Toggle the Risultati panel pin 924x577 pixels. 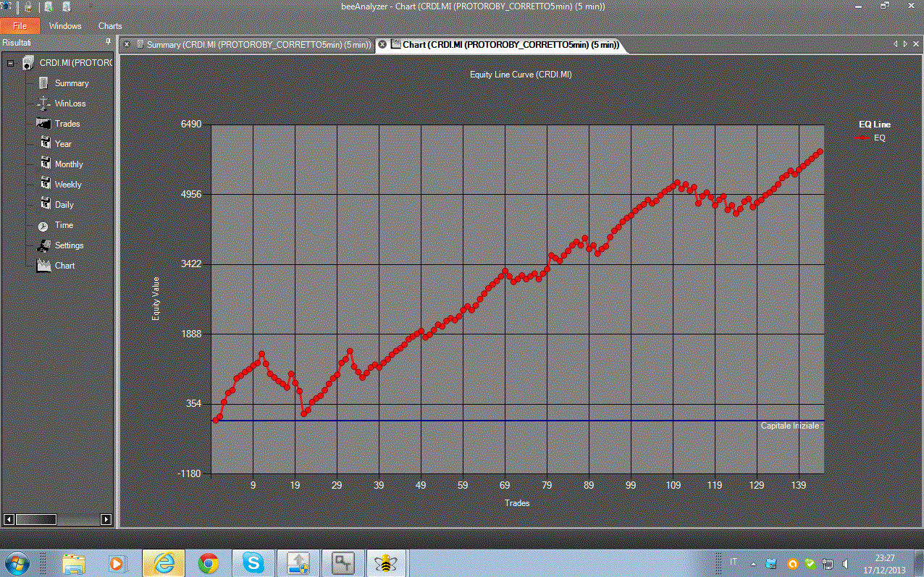pyautogui.click(x=108, y=42)
